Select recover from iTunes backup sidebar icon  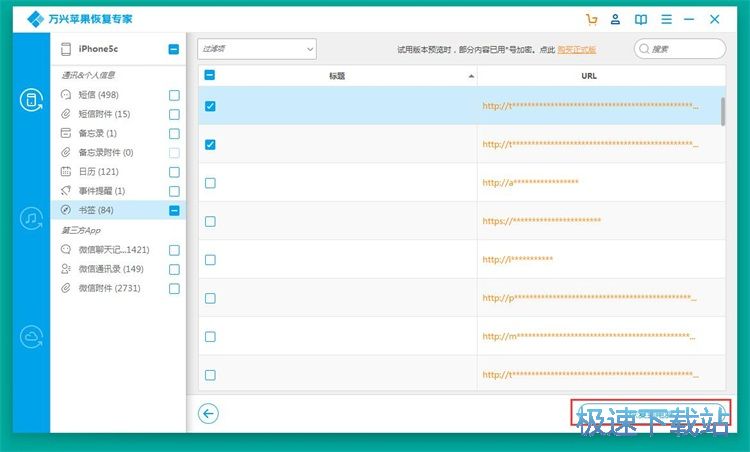pyautogui.click(x=31, y=219)
